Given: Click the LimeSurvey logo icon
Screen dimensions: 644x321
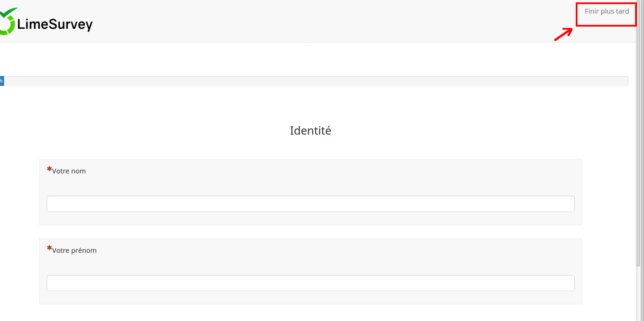Looking at the screenshot, I should 8,21.
